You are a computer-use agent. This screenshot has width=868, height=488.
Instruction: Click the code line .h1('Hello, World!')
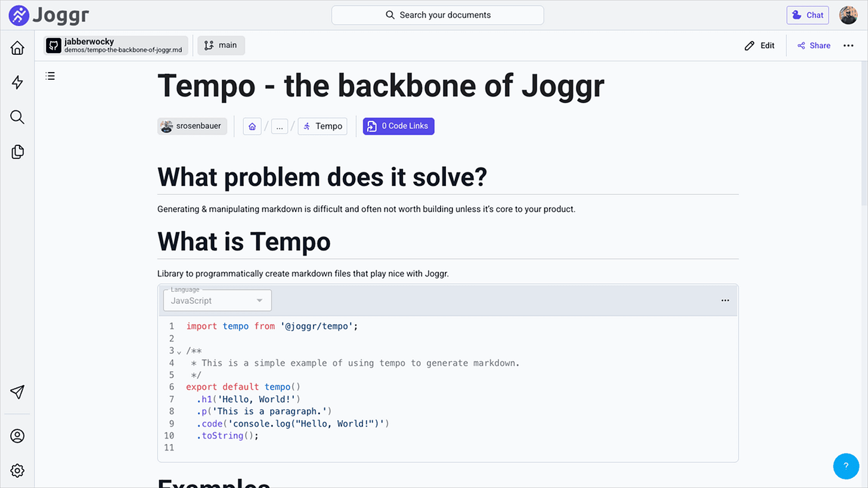tap(249, 399)
